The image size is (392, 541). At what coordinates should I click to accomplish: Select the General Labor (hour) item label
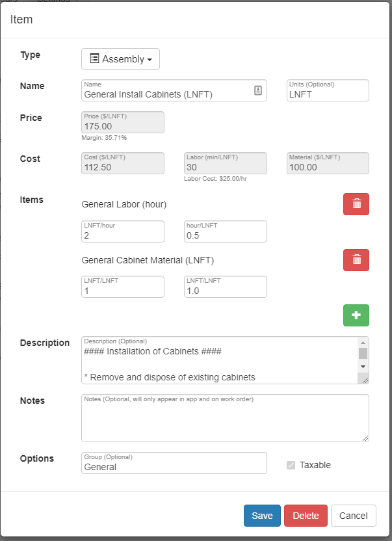[122, 204]
